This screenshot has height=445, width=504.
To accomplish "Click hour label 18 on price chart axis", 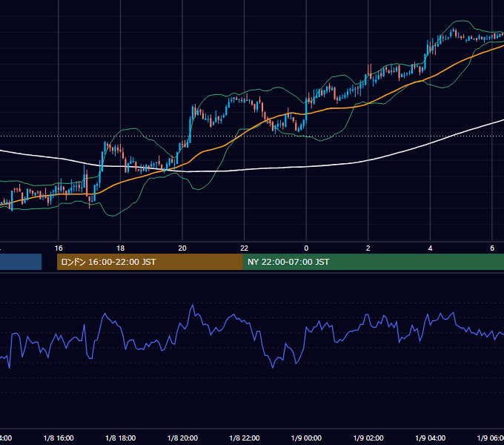I will click(x=121, y=248).
